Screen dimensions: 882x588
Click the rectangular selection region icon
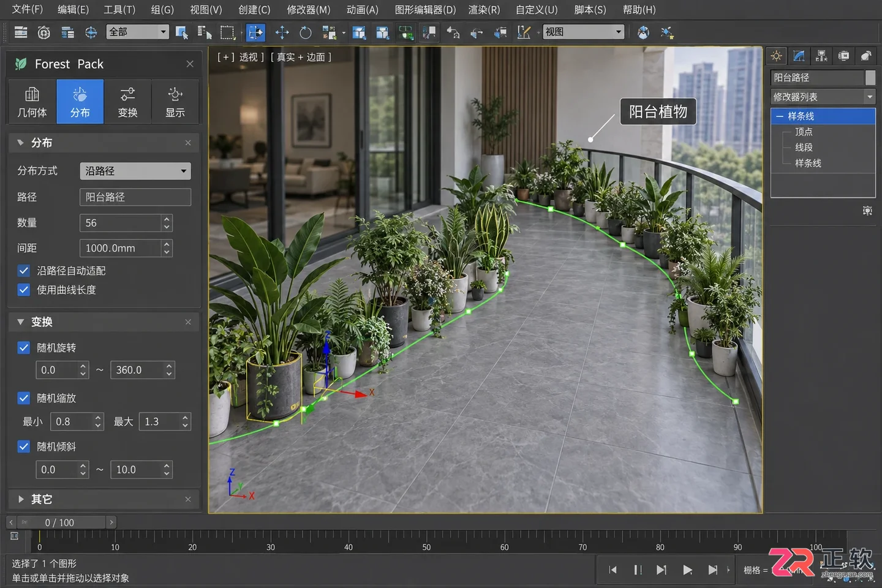[228, 32]
